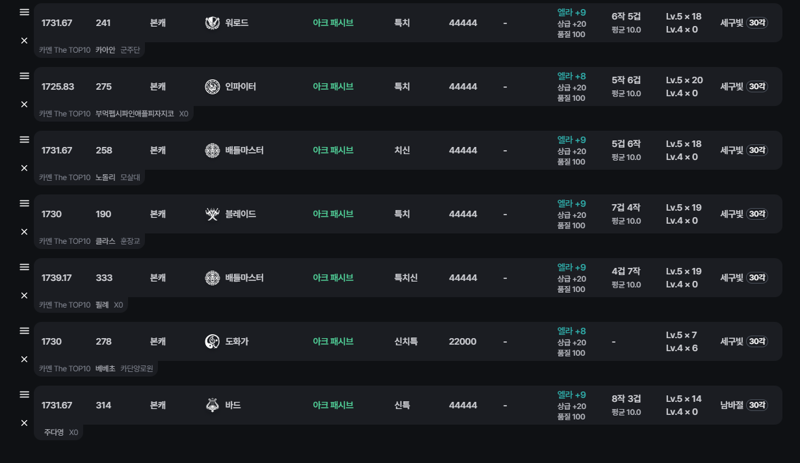Click the 블레이드 class icon
This screenshot has width=800, height=463.
point(212,214)
